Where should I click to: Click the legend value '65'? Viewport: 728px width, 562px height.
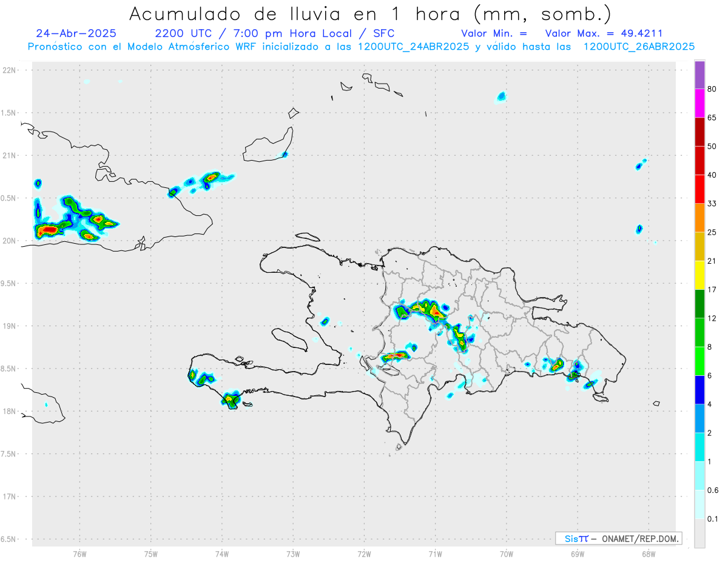(x=712, y=118)
